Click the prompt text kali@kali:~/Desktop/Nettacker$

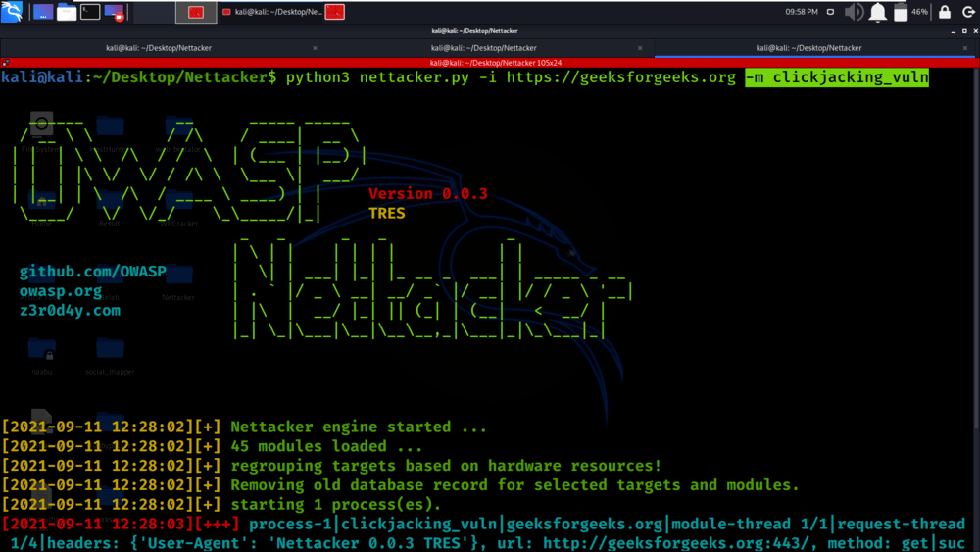click(x=139, y=77)
